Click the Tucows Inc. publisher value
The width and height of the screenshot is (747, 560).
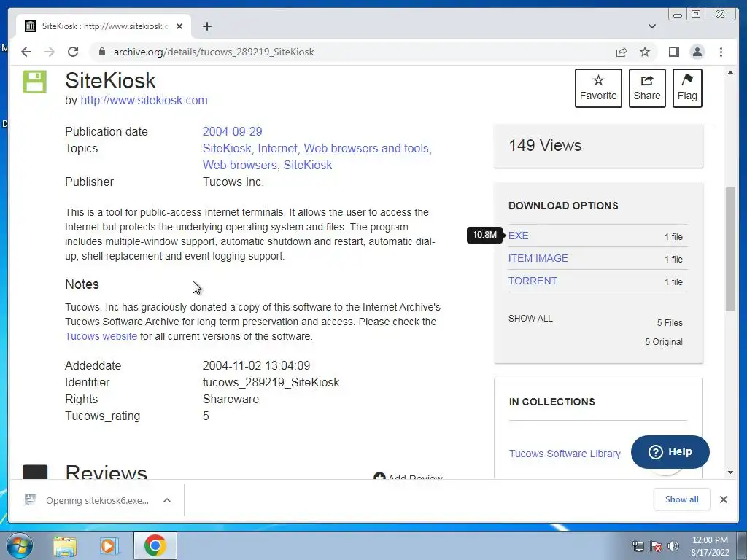233,182
